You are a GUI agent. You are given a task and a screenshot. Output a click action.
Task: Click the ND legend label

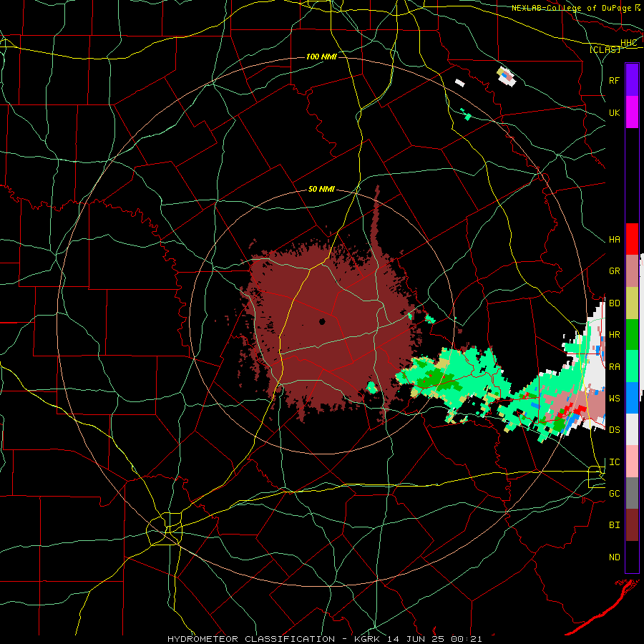point(614,557)
